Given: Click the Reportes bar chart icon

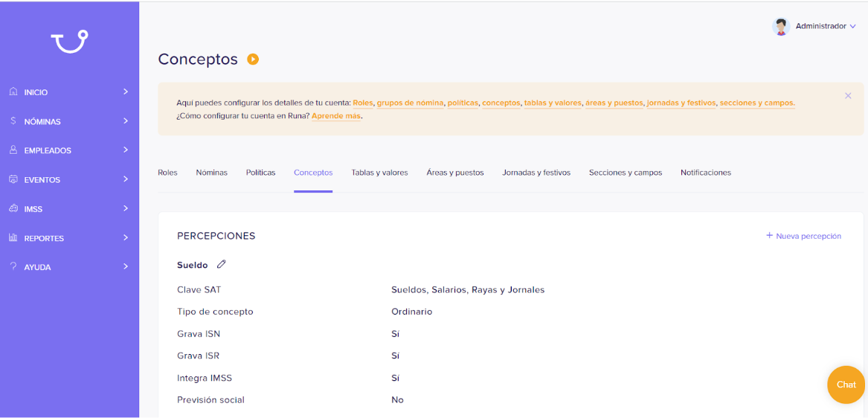Looking at the screenshot, I should [x=14, y=237].
